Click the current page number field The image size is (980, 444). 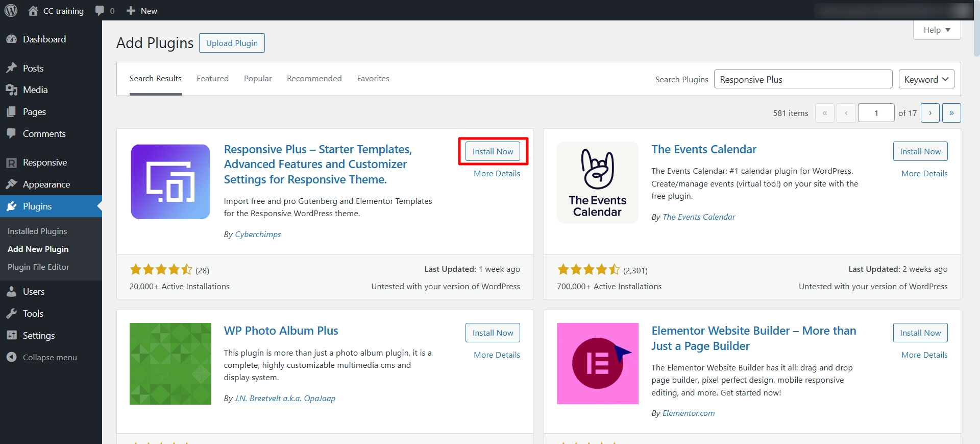click(x=876, y=113)
